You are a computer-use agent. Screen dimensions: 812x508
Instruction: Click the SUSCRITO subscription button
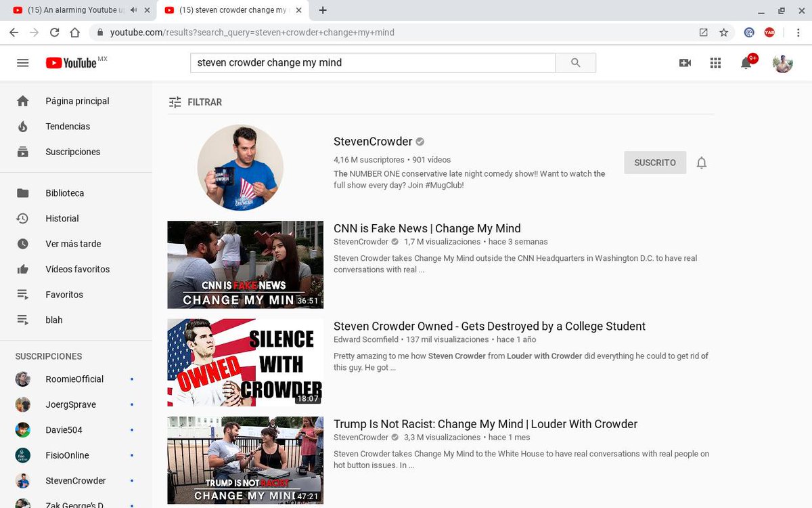point(655,163)
